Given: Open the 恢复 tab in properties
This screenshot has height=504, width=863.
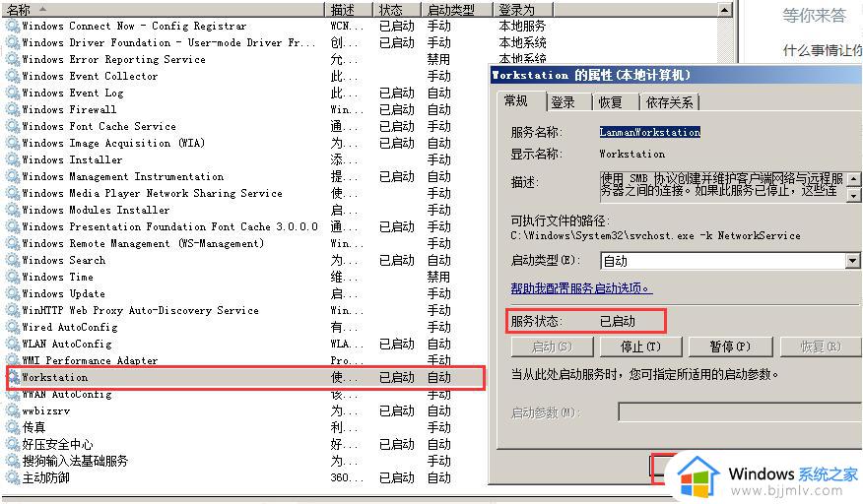Looking at the screenshot, I should point(611,102).
